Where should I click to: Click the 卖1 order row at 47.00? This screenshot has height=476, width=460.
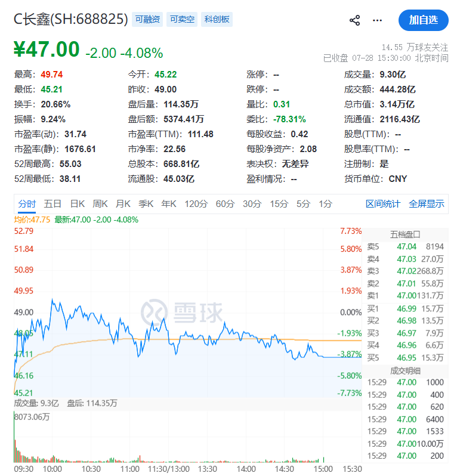[405, 295]
